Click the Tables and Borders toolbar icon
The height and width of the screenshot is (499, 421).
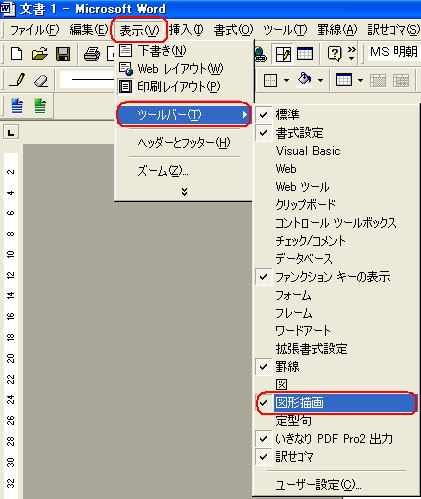[x=284, y=54]
